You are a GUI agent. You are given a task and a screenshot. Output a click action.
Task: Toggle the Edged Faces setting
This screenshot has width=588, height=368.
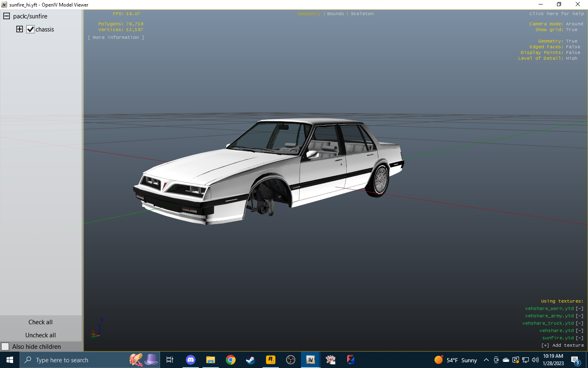[555, 47]
